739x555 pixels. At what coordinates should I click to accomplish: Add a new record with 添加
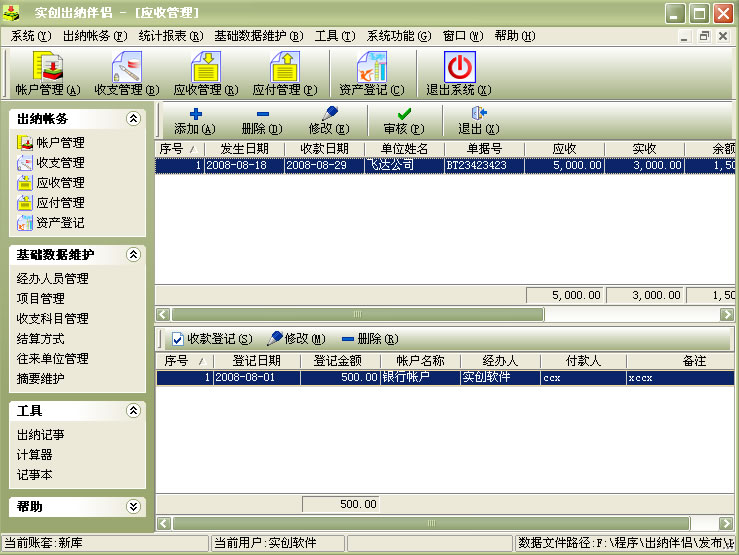tap(194, 121)
